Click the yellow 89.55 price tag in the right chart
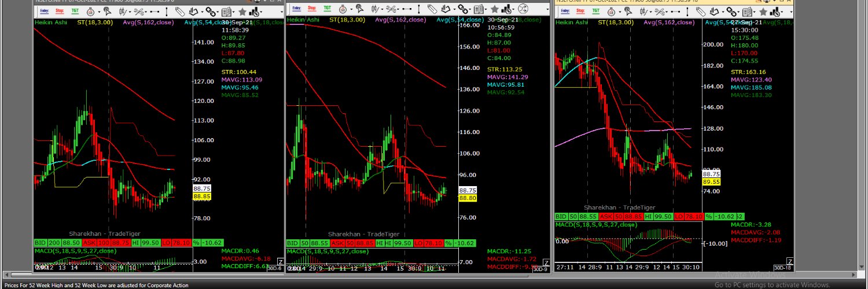 (711, 181)
